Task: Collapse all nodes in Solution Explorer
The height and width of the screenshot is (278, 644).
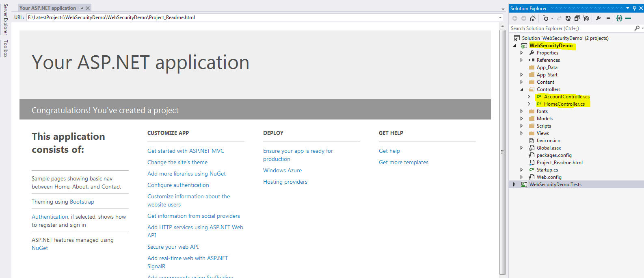Action: click(577, 18)
